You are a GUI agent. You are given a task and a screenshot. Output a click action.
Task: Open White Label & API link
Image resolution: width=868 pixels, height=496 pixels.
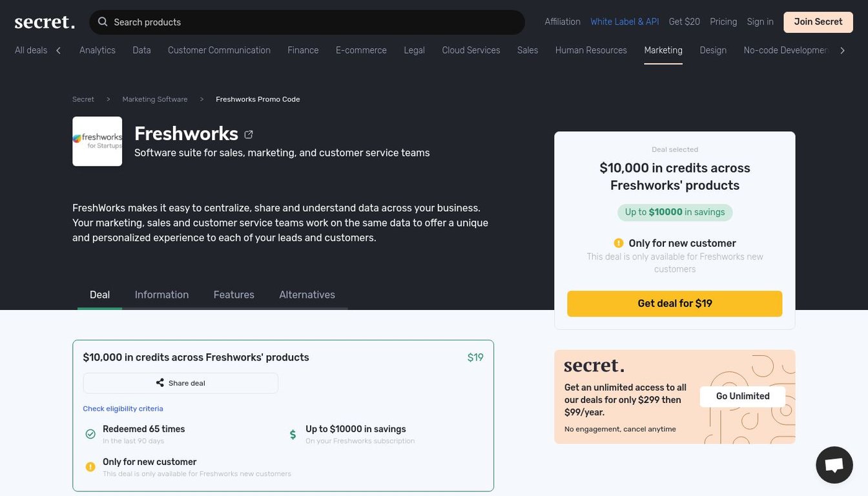pos(625,21)
